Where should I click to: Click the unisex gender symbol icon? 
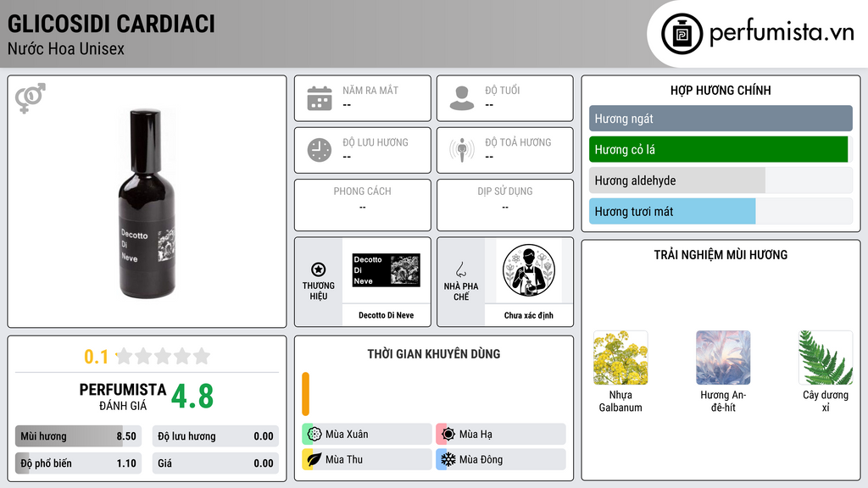coord(30,98)
